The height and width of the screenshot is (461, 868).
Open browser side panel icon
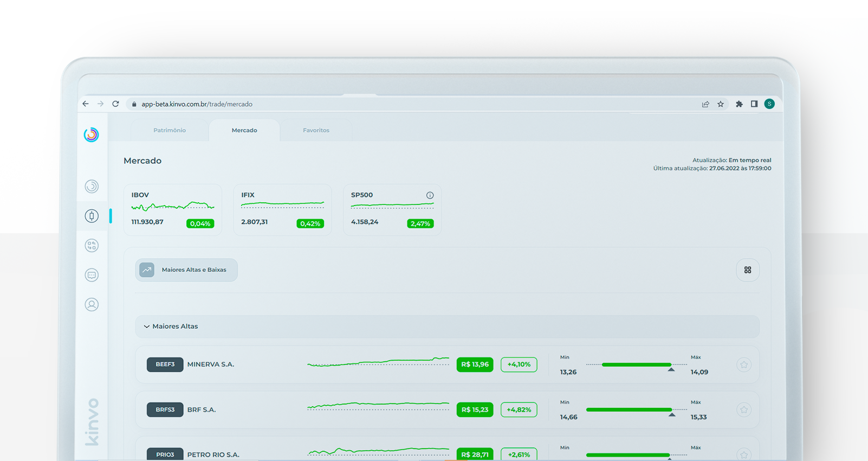(x=754, y=104)
